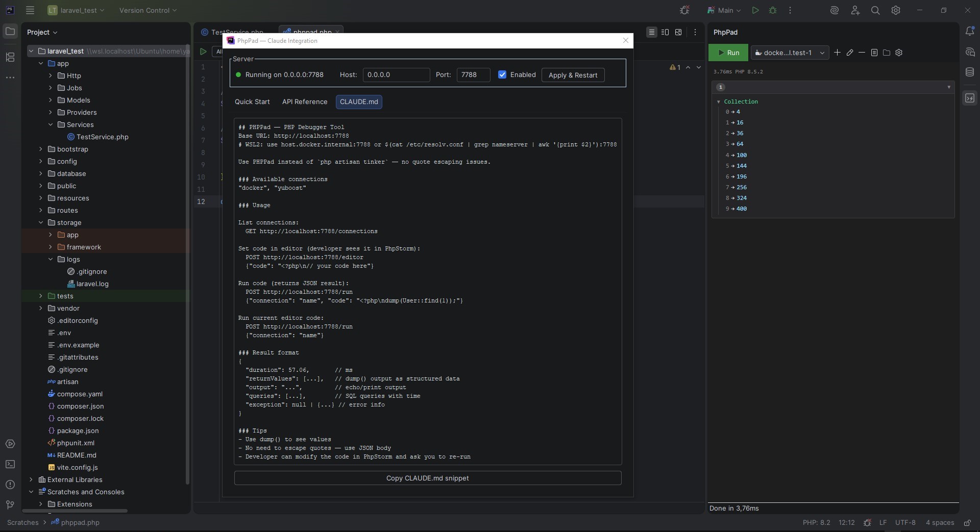
Task: Click the Port input field
Action: pos(473,74)
